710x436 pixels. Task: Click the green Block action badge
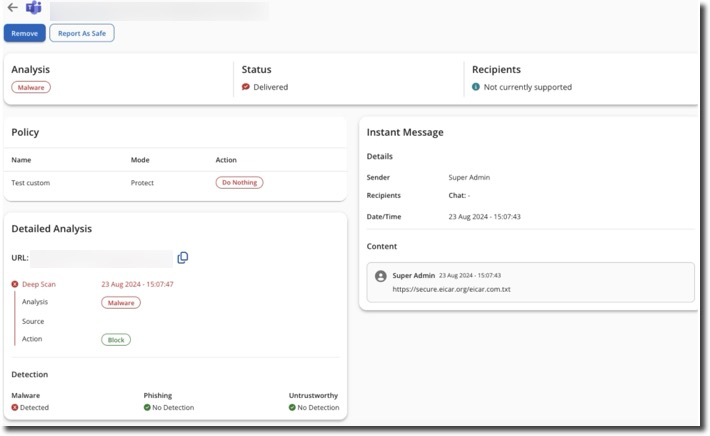pos(116,340)
